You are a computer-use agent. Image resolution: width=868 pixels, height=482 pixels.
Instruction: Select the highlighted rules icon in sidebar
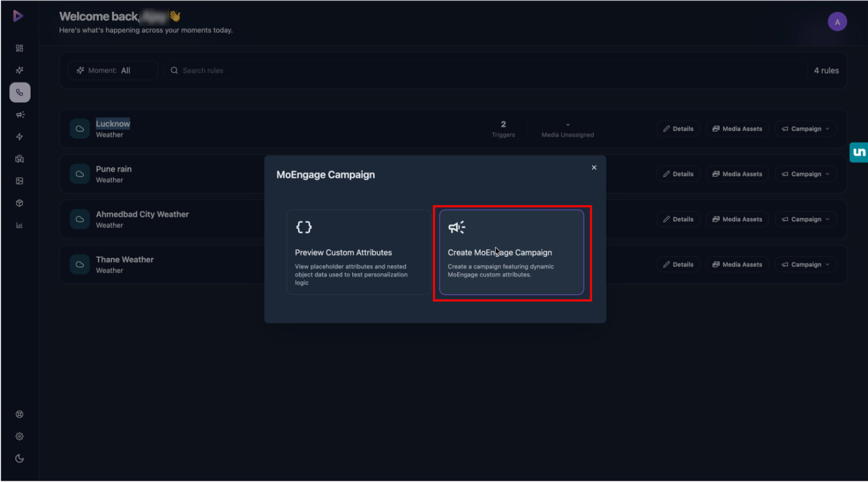[x=20, y=92]
